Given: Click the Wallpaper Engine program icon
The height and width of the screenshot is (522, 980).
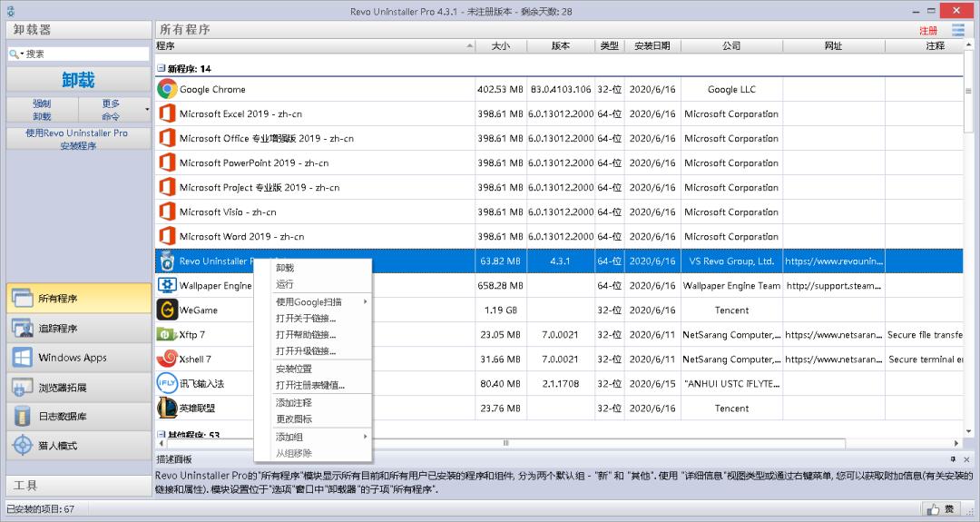Looking at the screenshot, I should 167,285.
